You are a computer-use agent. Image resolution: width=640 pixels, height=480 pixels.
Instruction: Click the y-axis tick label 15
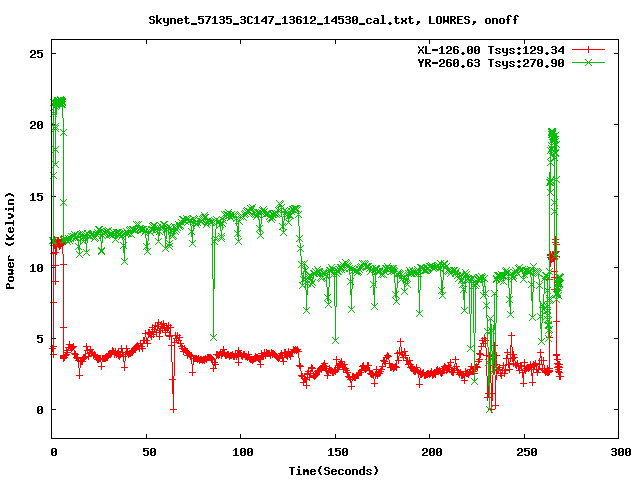[36, 197]
